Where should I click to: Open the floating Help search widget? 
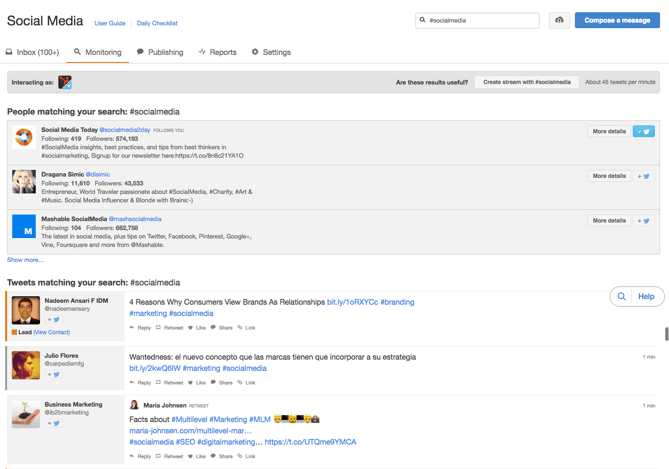coord(637,296)
